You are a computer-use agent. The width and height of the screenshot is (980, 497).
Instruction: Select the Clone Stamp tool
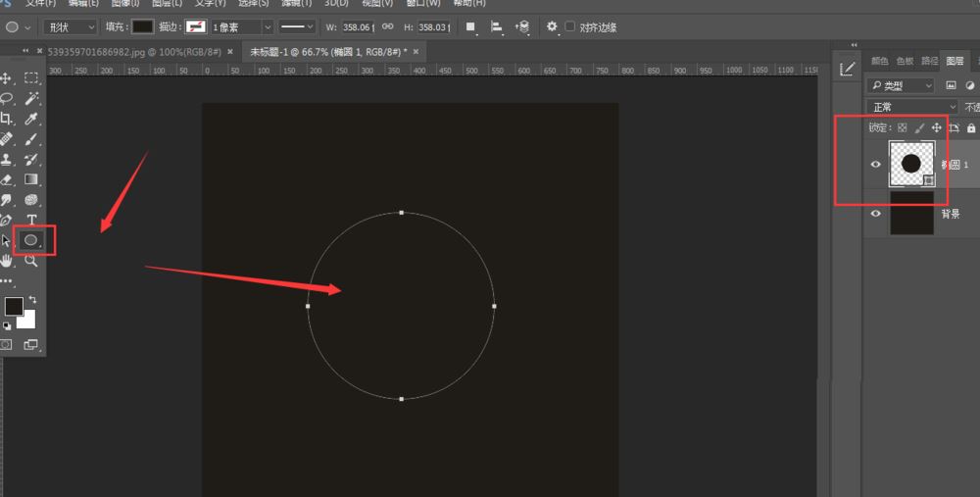[x=6, y=160]
